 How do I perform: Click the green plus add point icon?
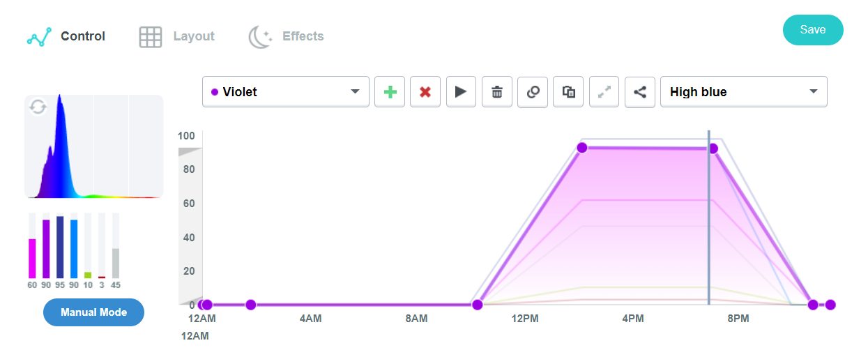tap(390, 92)
